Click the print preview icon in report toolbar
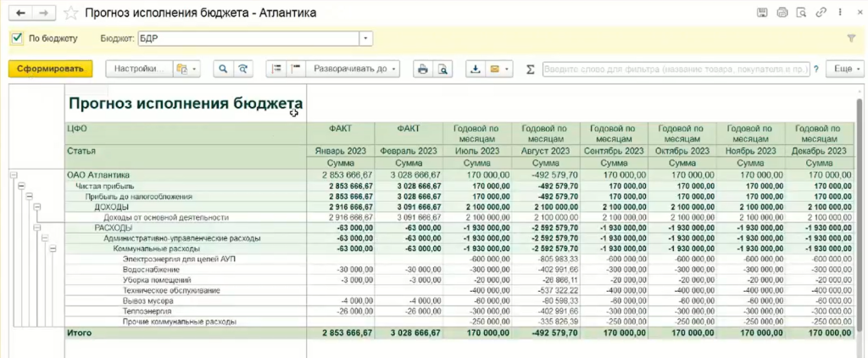 [442, 69]
